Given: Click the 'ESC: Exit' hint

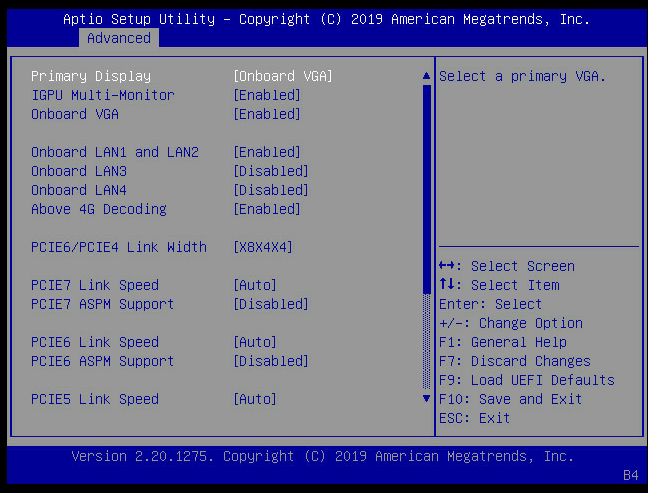Looking at the screenshot, I should coord(474,418).
